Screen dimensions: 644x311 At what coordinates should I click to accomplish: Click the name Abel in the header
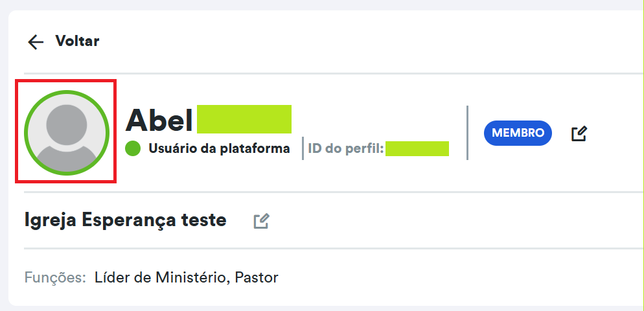[159, 120]
